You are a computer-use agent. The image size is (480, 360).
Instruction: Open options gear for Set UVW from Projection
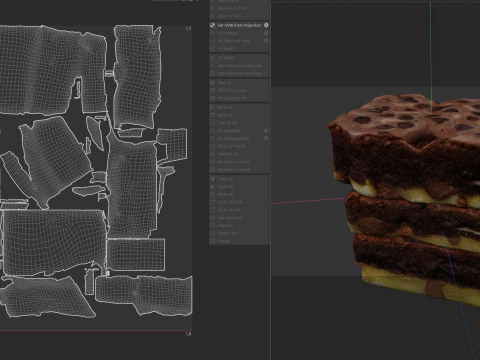(266, 25)
